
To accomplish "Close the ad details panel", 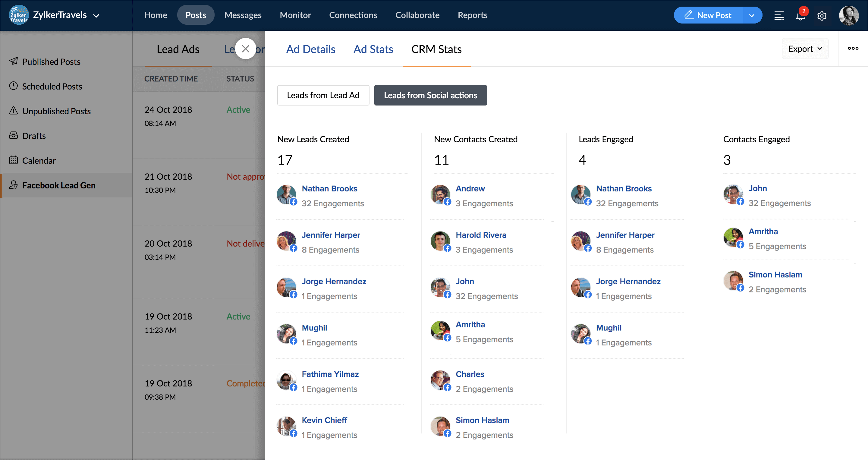I will [245, 49].
